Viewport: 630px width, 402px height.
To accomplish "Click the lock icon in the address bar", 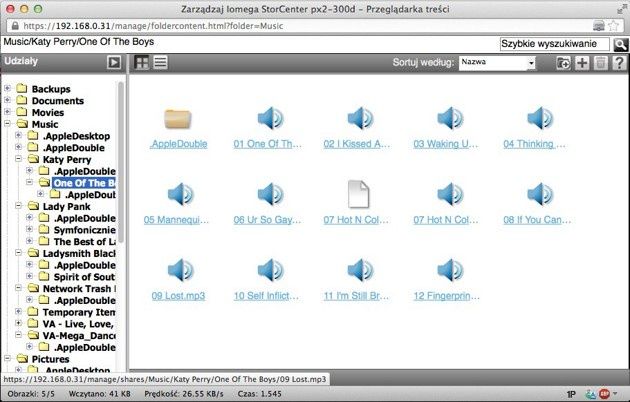I will [x=15, y=26].
